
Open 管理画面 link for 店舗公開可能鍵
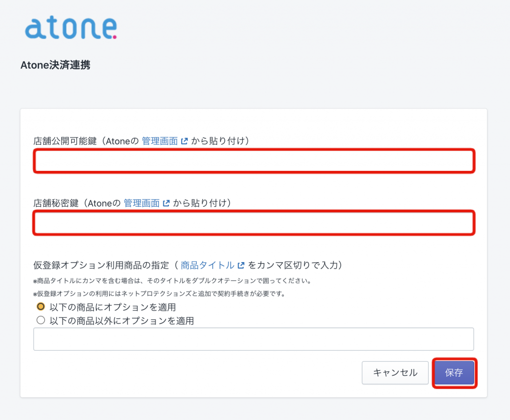coord(160,141)
